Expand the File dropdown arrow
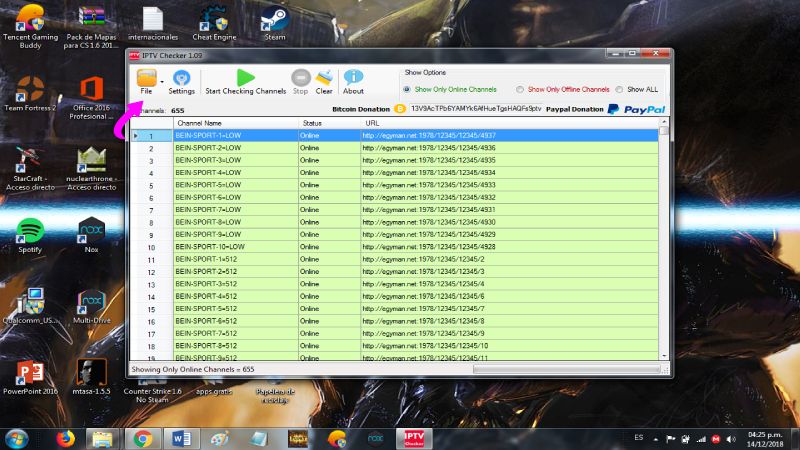Viewport: 800px width, 450px height. click(162, 82)
